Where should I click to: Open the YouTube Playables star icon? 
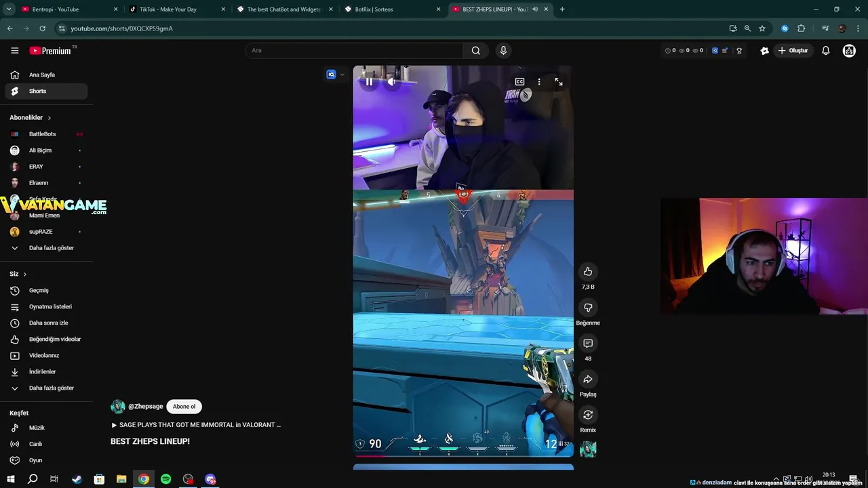coord(764,51)
